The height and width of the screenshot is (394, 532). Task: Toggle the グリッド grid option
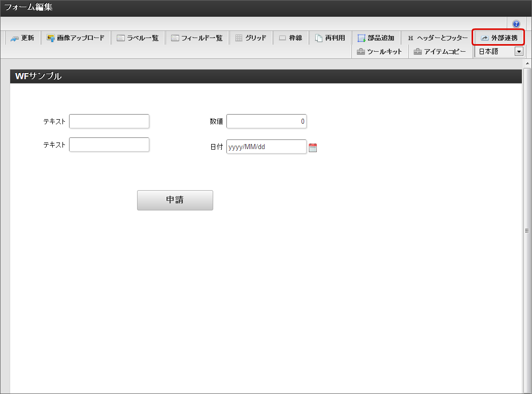[251, 38]
